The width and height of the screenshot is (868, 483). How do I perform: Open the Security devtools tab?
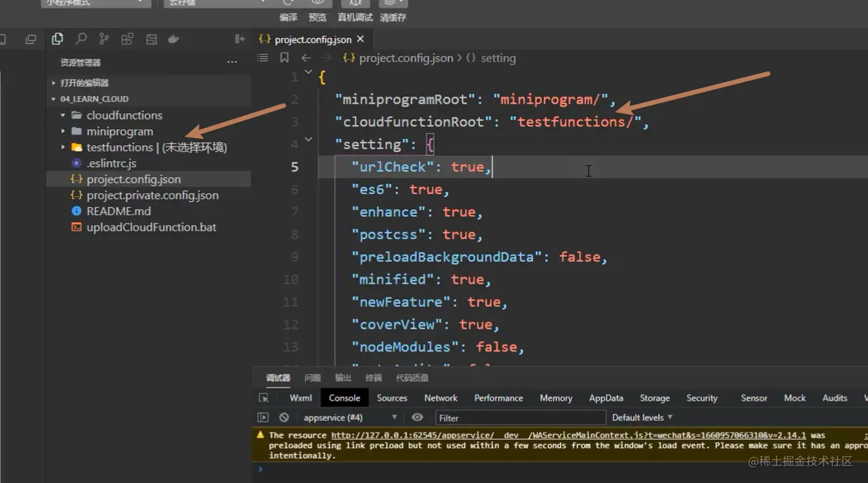[702, 398]
